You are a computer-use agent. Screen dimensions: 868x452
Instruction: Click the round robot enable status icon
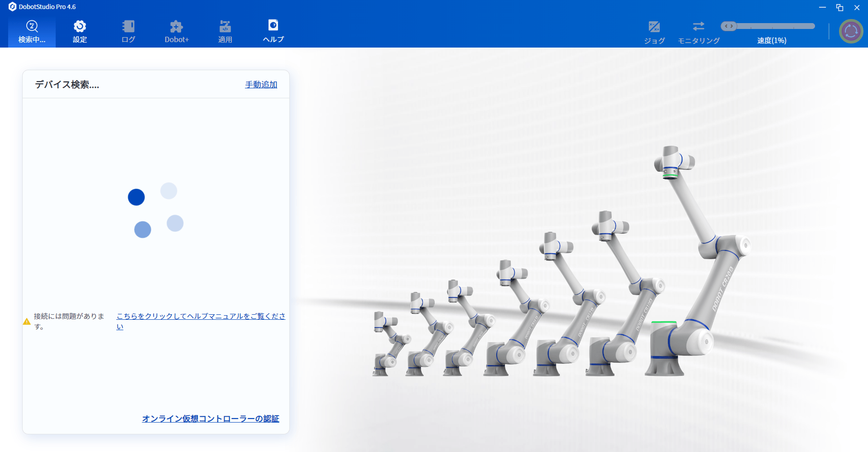[x=851, y=31]
